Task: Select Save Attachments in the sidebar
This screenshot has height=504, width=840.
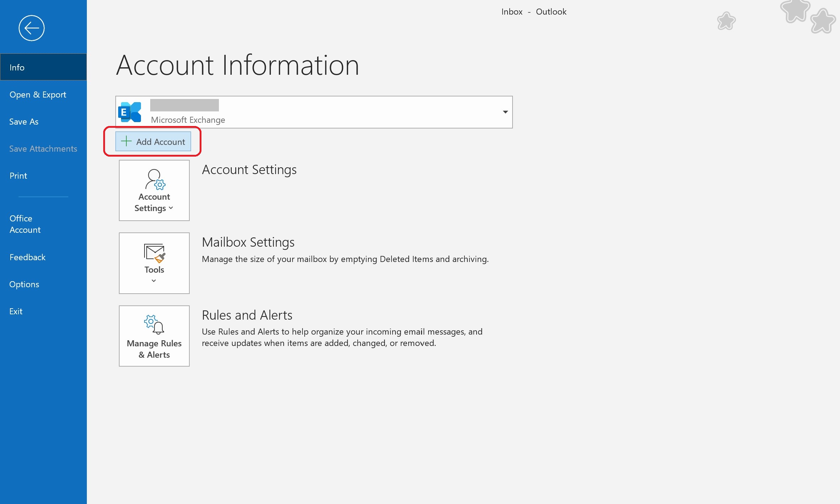Action: (x=43, y=148)
